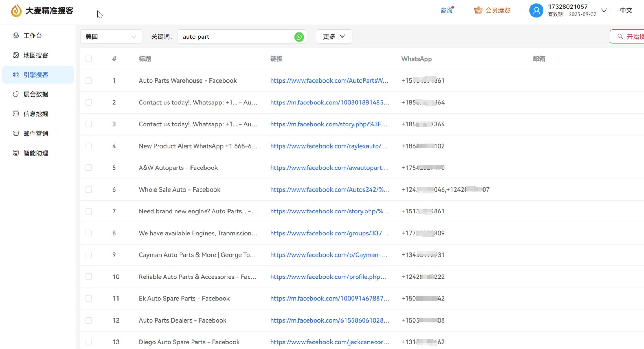This screenshot has width=644, height=349.
Task: Click the auto part keyword input field
Action: [235, 37]
